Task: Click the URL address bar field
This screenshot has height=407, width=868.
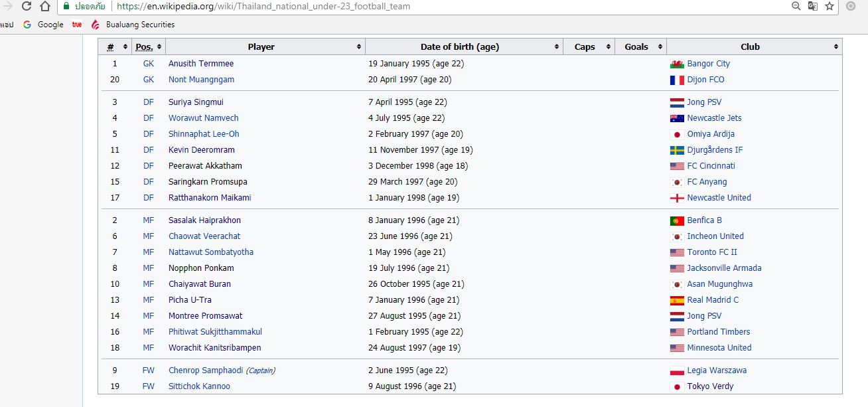Action: click(x=451, y=6)
